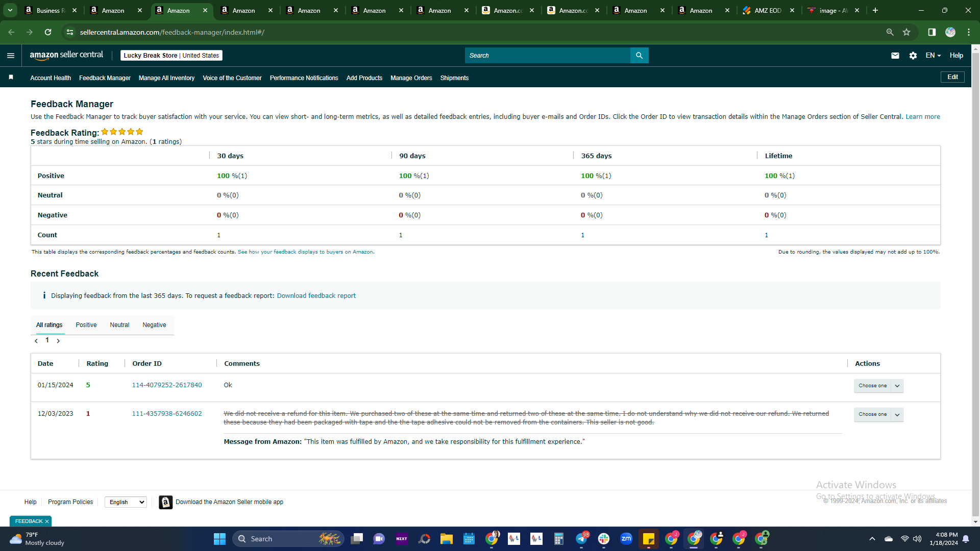
Task: Click the Seller Central search field
Action: (547, 56)
